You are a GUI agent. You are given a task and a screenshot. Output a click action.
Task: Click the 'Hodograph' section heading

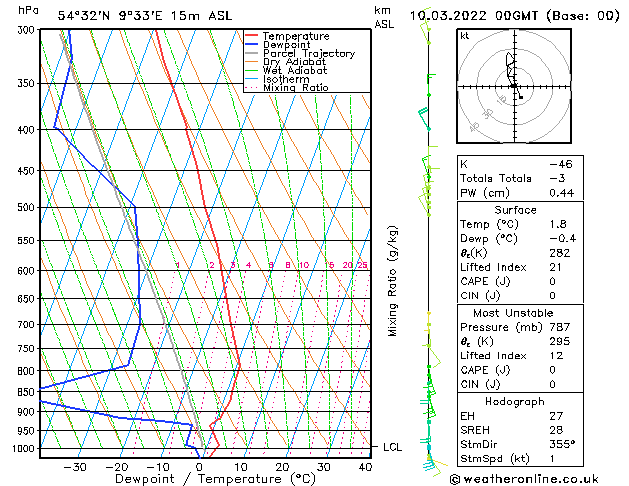[x=515, y=402]
